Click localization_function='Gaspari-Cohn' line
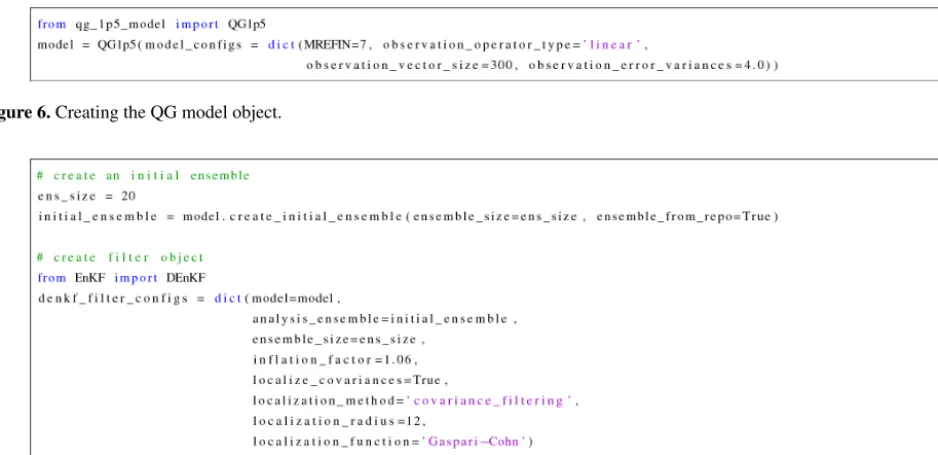938x455 pixels. tap(392, 442)
